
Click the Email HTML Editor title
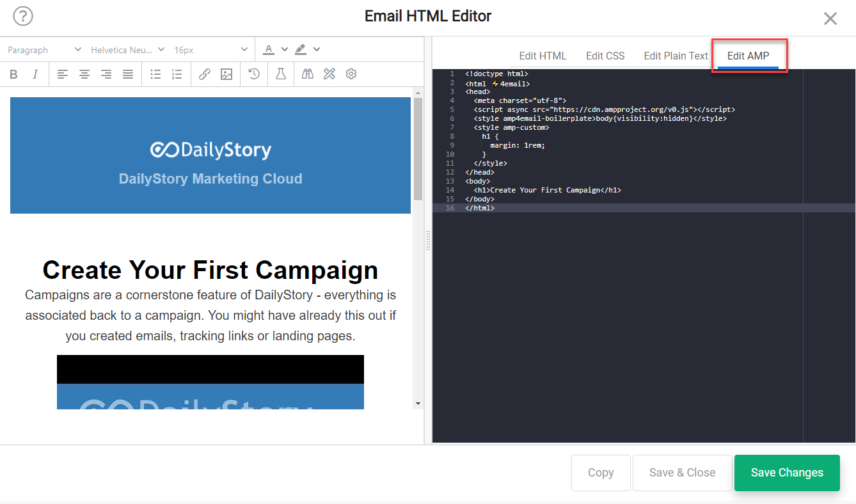click(428, 16)
